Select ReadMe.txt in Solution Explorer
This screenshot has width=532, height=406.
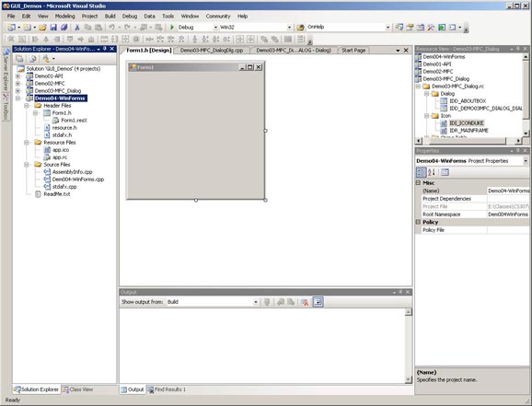pos(57,194)
